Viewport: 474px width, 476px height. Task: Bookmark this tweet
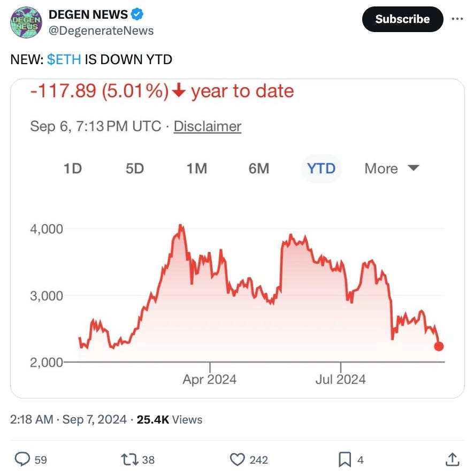pos(346,459)
